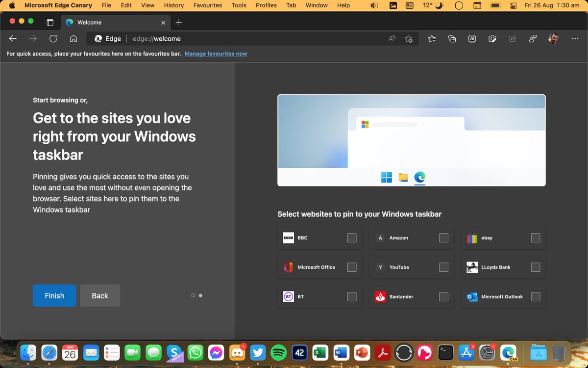
Task: Tick the Santander checkbox
Action: click(x=443, y=297)
